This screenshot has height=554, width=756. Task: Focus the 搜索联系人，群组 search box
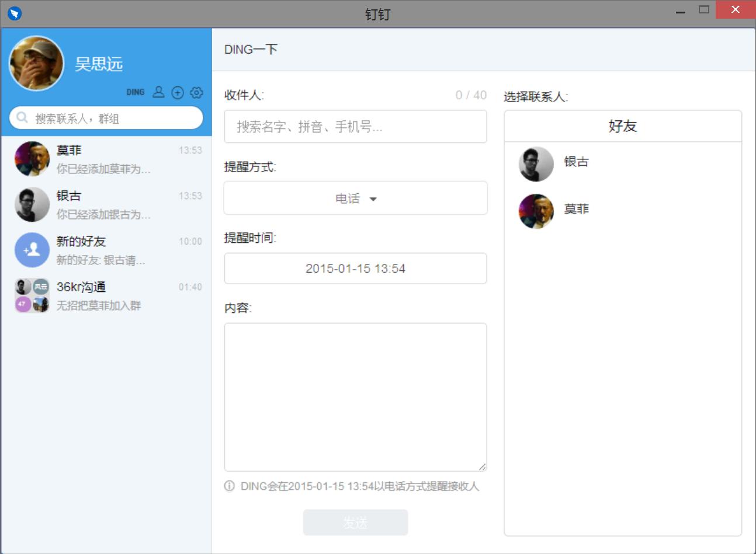(x=106, y=118)
